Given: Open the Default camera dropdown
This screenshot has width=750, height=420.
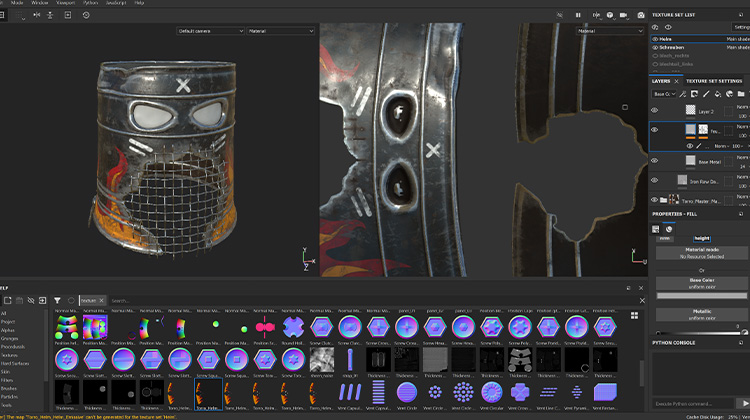Looking at the screenshot, I should click(x=211, y=31).
